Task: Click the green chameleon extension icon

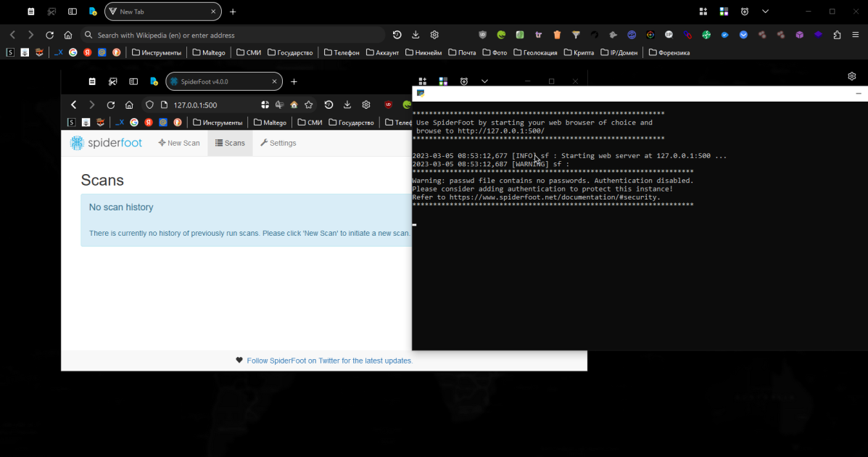Action: click(502, 35)
